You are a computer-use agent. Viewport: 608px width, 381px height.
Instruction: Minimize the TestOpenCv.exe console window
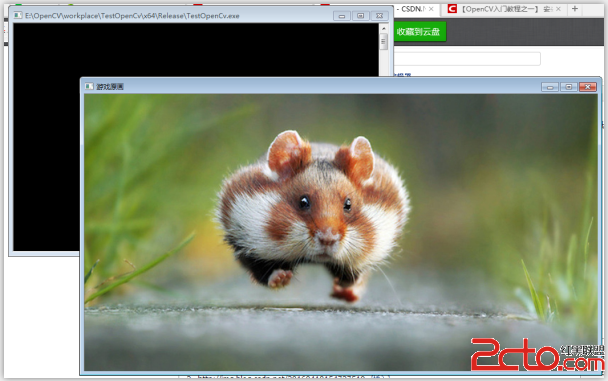[342, 16]
